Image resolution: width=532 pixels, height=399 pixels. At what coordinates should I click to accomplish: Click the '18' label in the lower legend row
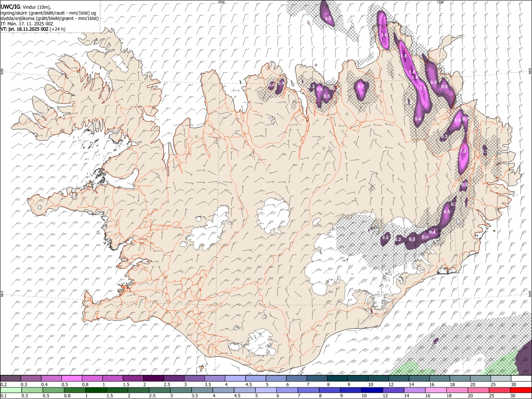[448, 396]
